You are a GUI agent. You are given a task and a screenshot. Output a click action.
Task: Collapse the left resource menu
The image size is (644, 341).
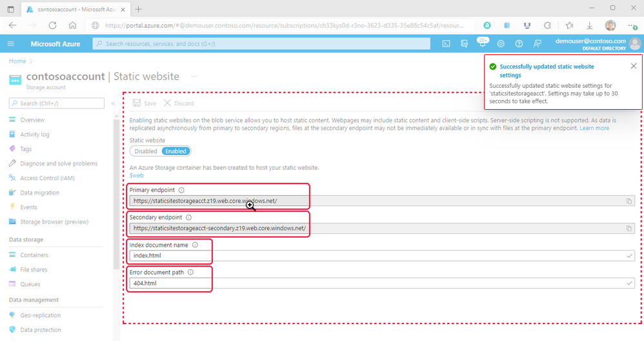coord(113,103)
